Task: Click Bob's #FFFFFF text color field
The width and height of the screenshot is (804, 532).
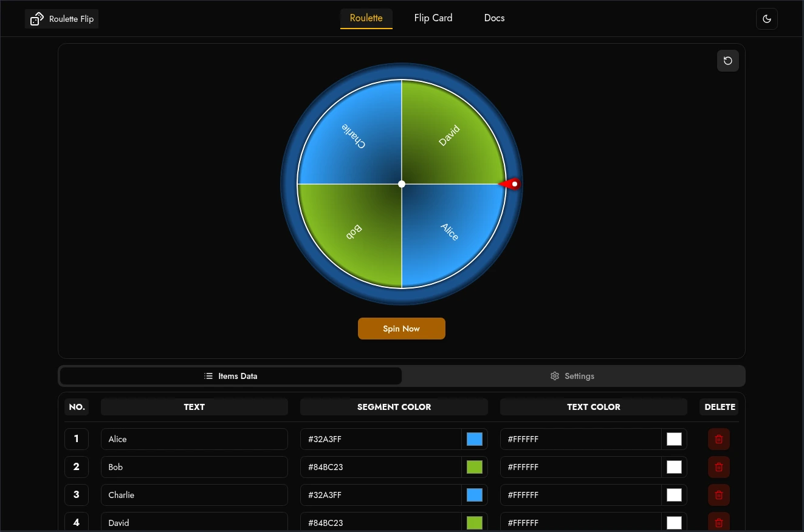Action: [x=581, y=467]
